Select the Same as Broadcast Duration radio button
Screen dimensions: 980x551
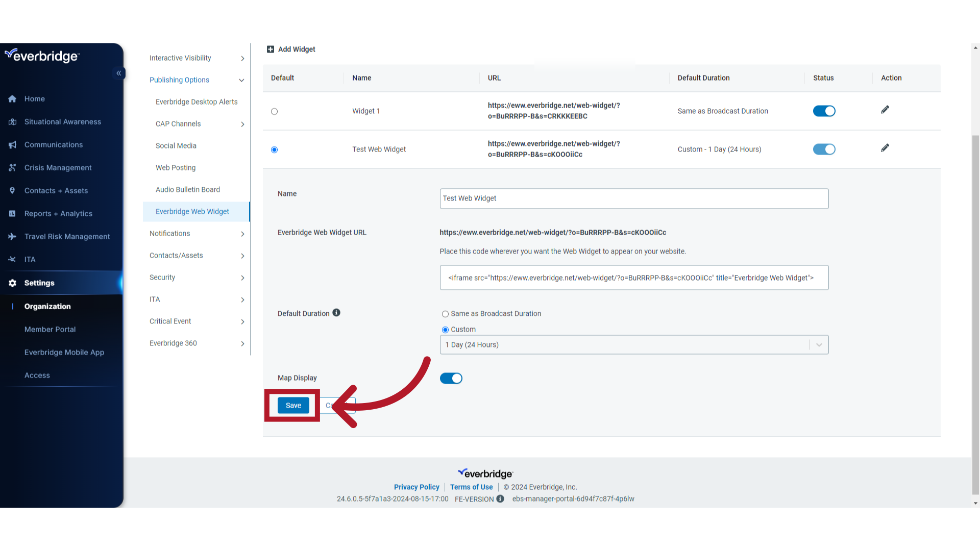[x=445, y=314]
